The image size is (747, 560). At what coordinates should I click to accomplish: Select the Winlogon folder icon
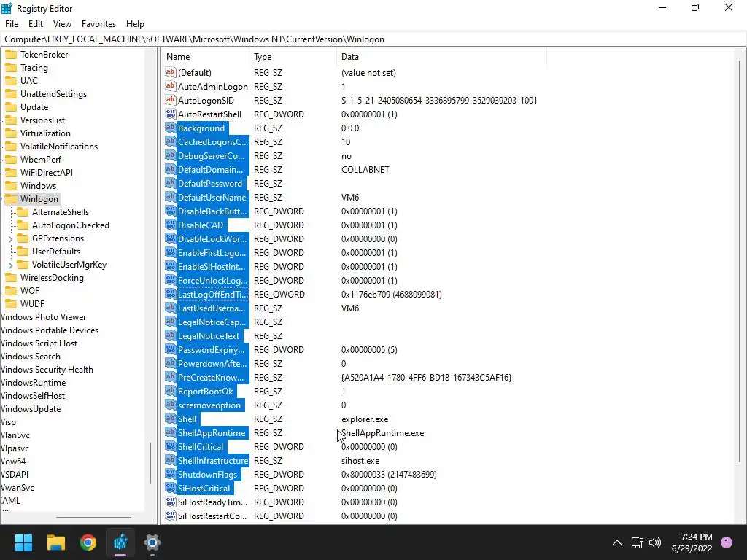(x=10, y=199)
